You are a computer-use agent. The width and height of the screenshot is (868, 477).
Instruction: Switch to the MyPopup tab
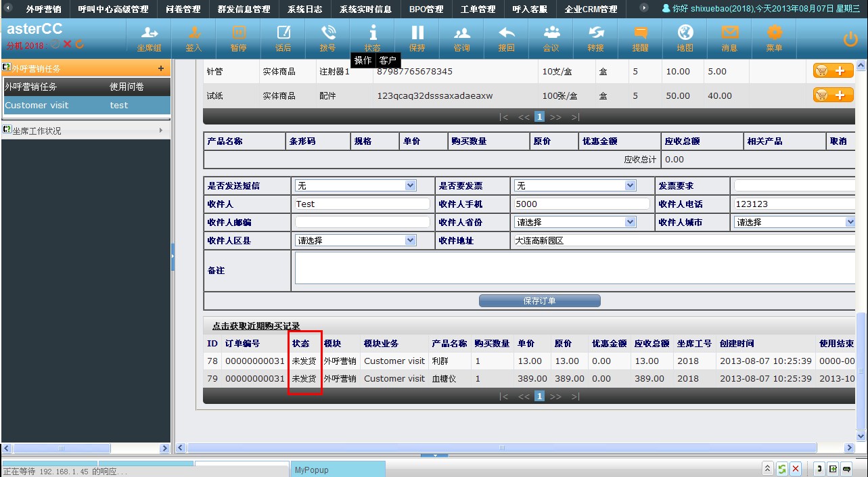pyautogui.click(x=338, y=470)
